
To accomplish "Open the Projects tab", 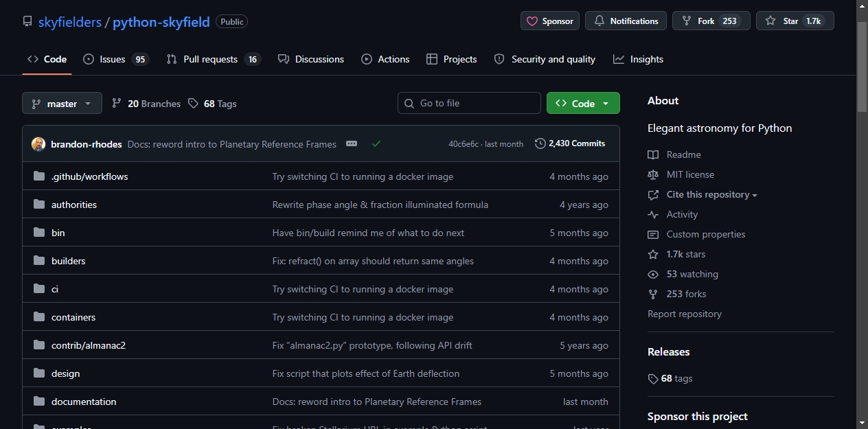I will click(x=451, y=59).
